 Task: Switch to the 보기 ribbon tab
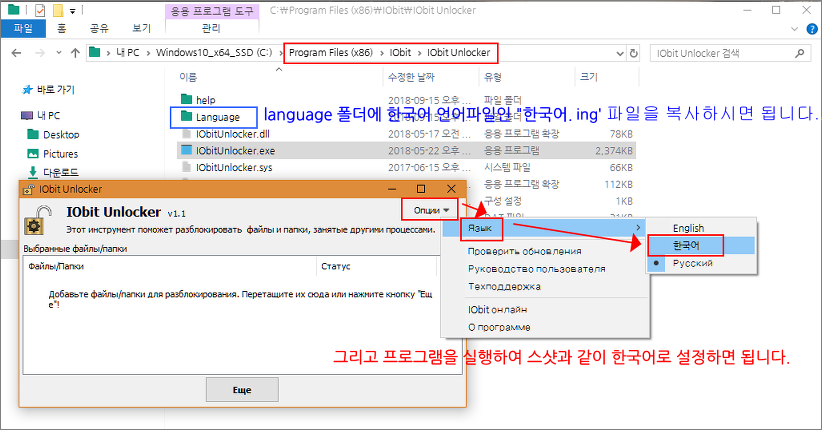pyautogui.click(x=141, y=28)
